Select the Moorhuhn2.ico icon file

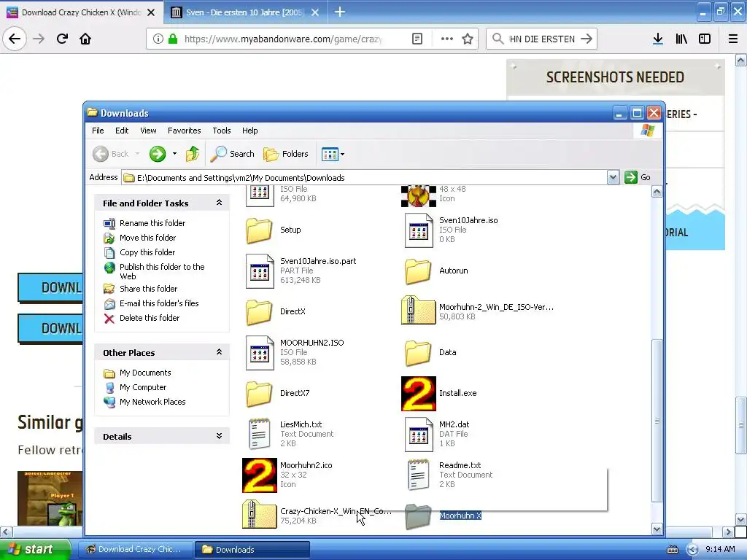pos(260,475)
